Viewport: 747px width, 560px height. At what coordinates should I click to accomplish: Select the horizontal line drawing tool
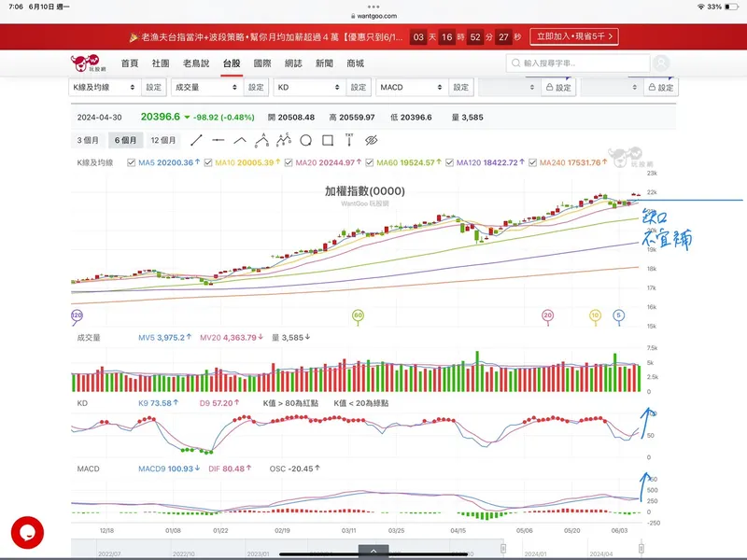click(218, 140)
